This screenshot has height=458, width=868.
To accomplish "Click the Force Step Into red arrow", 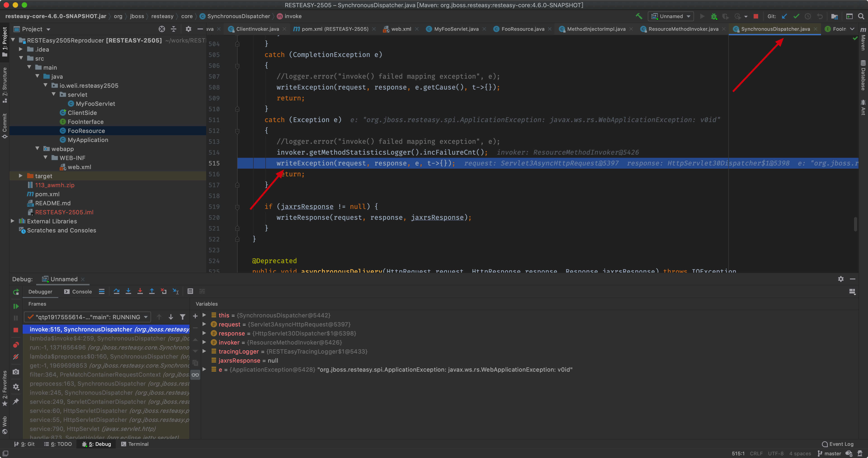I will [x=140, y=292].
